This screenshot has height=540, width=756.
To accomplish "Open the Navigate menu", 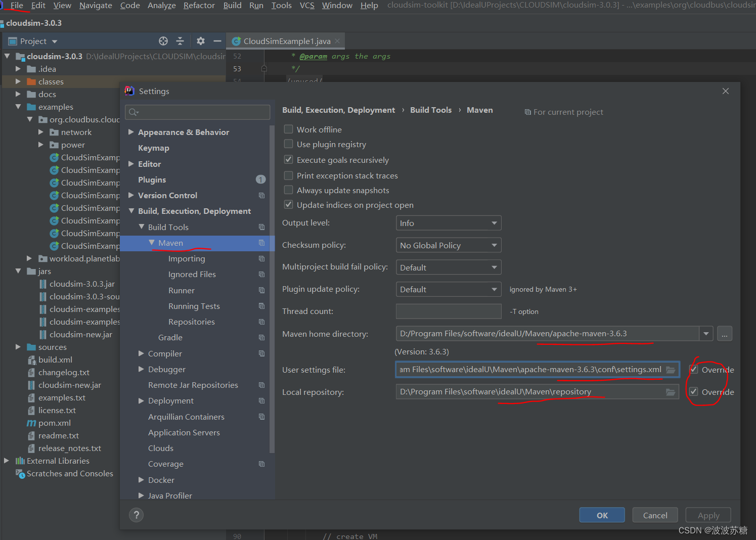I will pyautogui.click(x=96, y=5).
